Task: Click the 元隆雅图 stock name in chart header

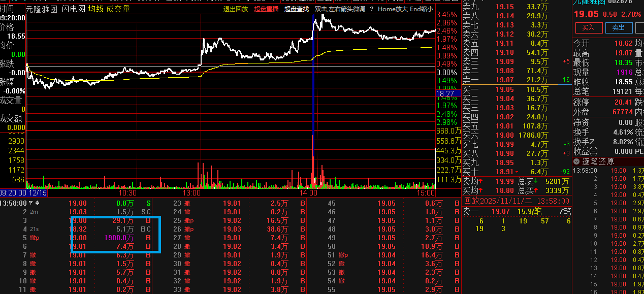Action: coord(42,9)
